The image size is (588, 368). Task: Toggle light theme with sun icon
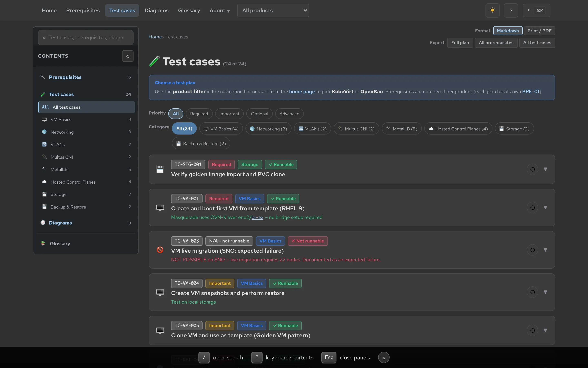[492, 10]
